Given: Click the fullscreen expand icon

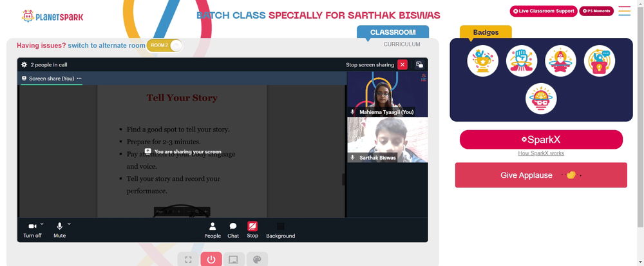Looking at the screenshot, I should 189,260.
